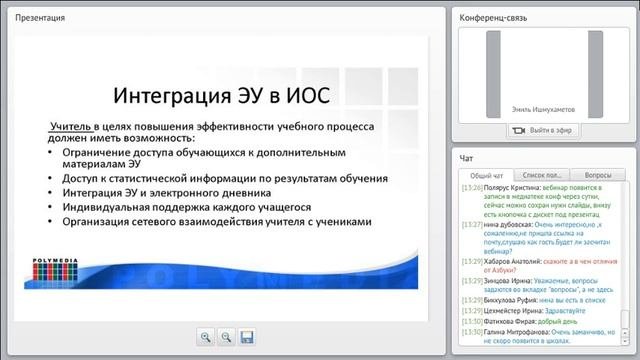Select Биккулова Руфия's chat message
Viewport: 640px width, 360px height.
(x=534, y=300)
